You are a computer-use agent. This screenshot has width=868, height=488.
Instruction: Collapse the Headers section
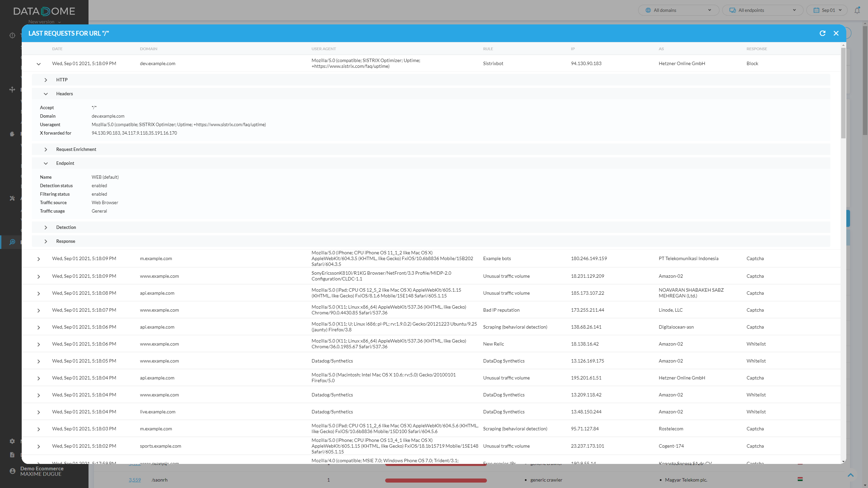pyautogui.click(x=46, y=94)
